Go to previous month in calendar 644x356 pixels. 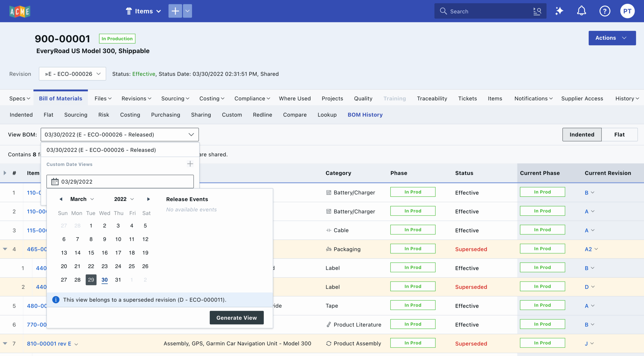tap(61, 199)
